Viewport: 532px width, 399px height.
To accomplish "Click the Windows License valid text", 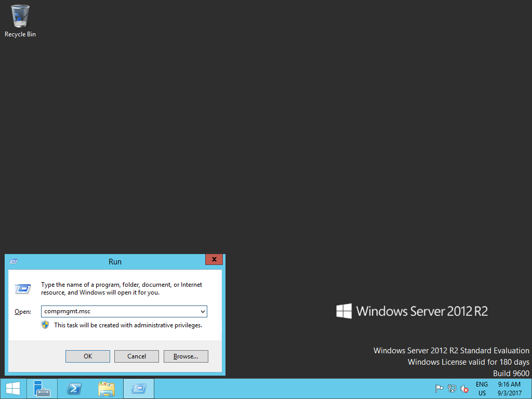I will click(468, 362).
